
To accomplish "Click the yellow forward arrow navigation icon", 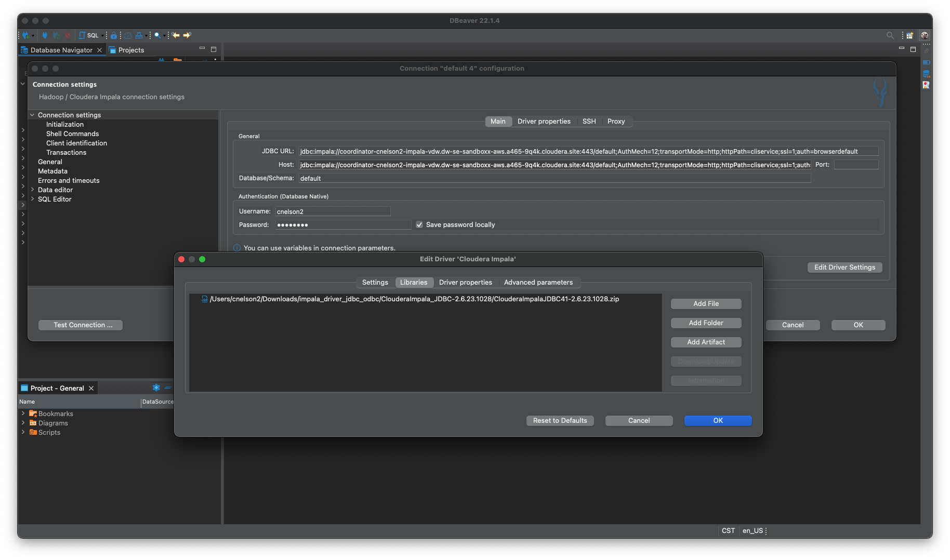I will [x=187, y=35].
